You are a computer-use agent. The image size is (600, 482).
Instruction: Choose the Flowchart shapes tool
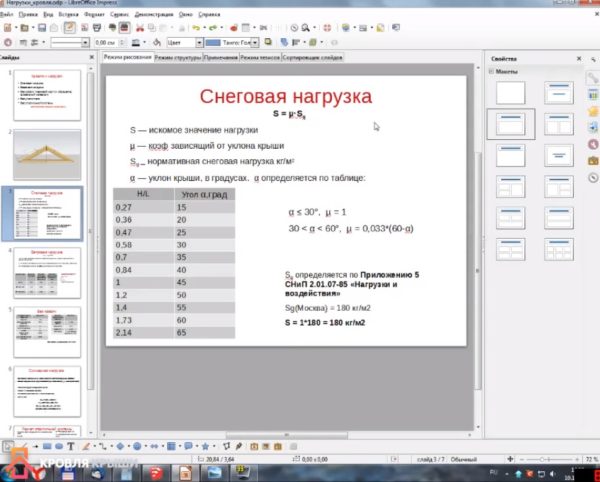click(171, 446)
